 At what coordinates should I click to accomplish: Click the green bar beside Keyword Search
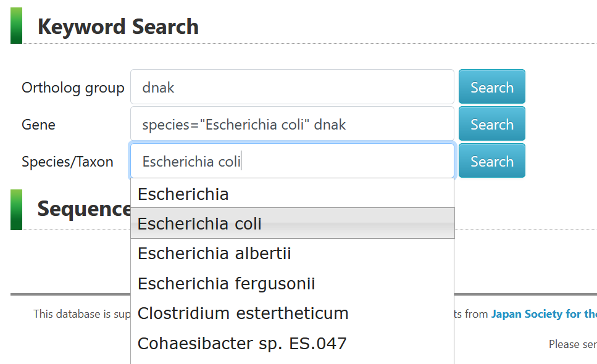16,25
